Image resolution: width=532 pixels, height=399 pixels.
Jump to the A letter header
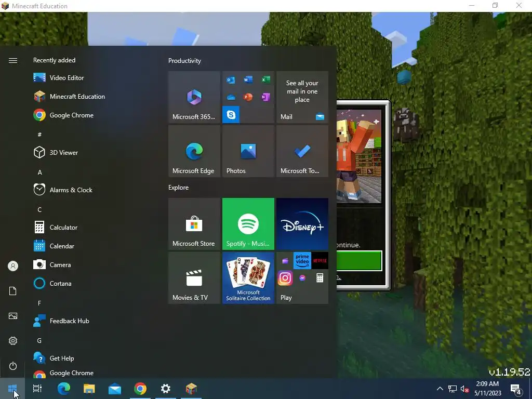(x=39, y=172)
